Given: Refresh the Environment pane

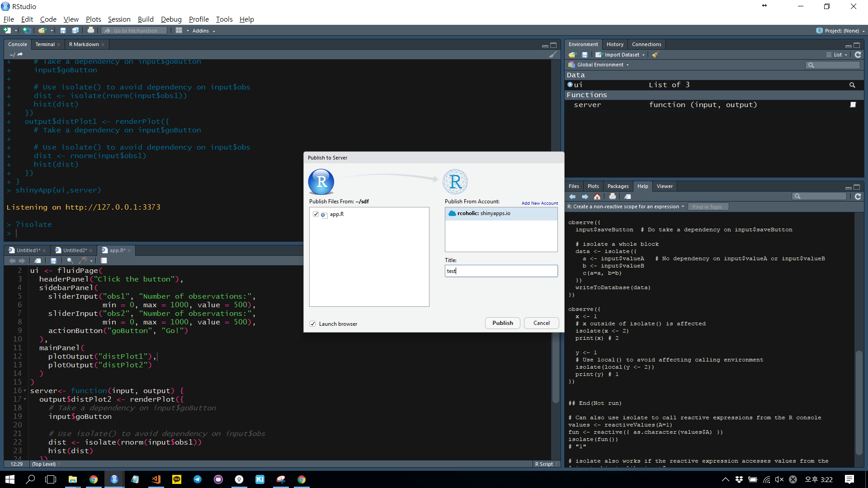Looking at the screenshot, I should point(858,55).
